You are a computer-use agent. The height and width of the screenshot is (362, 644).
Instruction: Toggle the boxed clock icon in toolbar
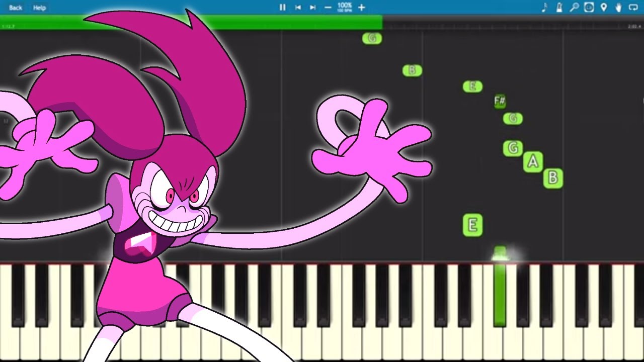coord(589,8)
